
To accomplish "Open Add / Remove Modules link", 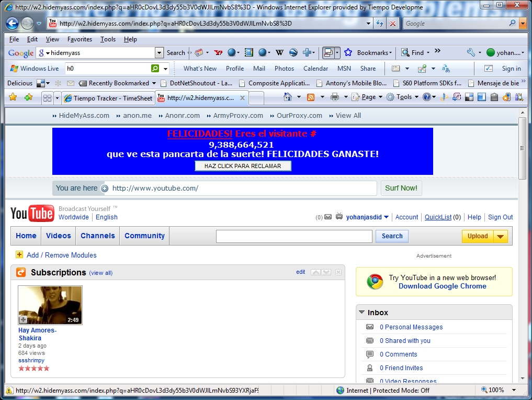I will point(61,255).
